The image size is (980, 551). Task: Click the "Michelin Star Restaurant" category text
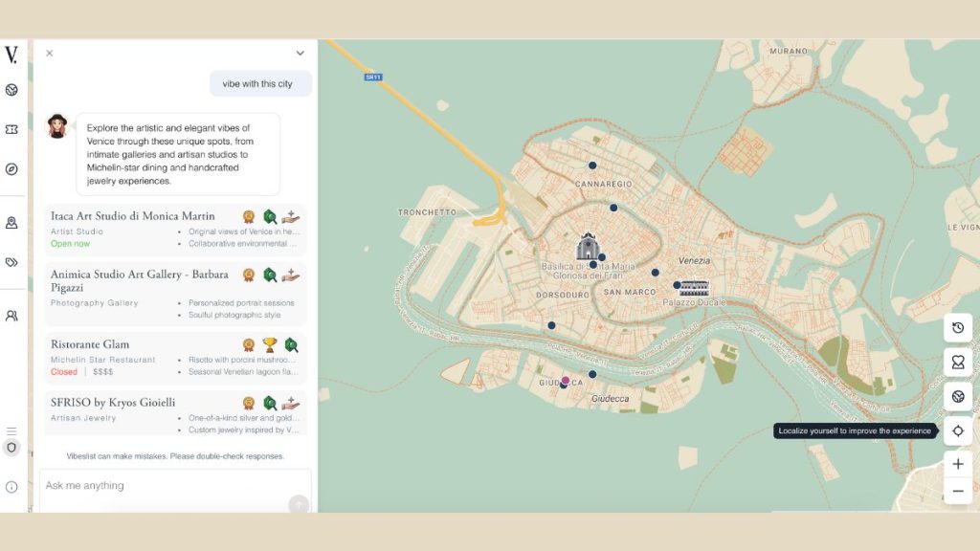[103, 360]
